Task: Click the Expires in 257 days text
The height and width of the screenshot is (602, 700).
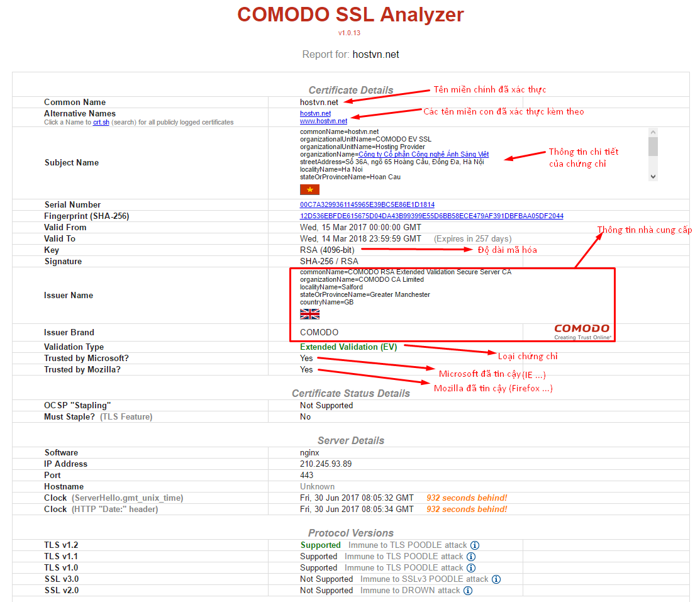Action: [473, 239]
